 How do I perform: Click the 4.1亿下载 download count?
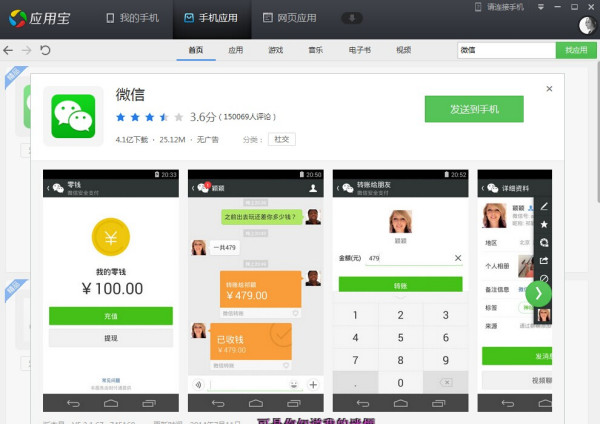click(132, 140)
